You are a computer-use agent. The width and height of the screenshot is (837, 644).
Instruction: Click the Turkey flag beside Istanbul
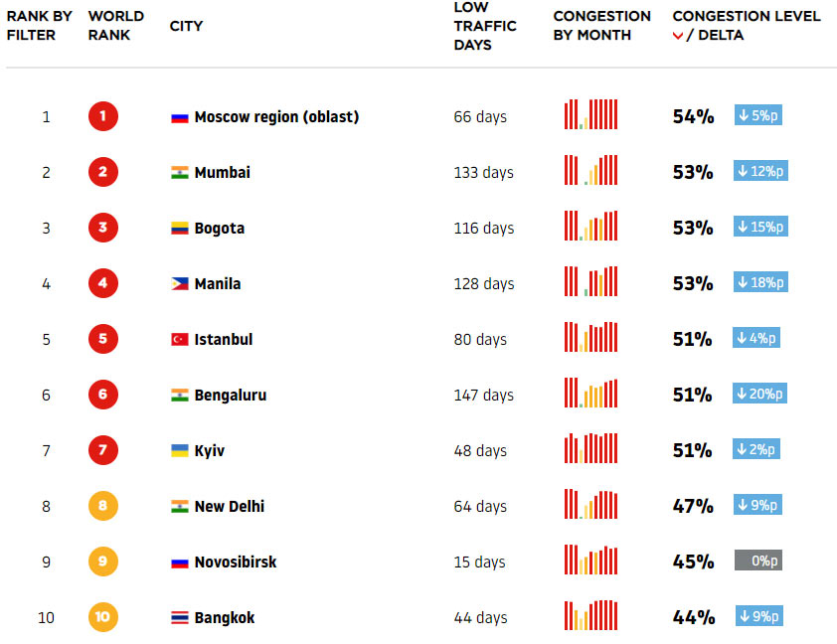click(179, 340)
